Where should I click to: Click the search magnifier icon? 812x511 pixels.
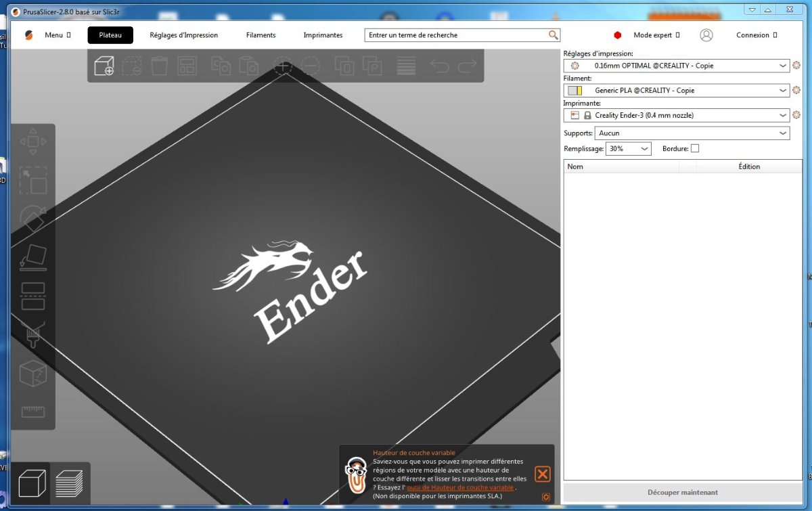point(554,35)
